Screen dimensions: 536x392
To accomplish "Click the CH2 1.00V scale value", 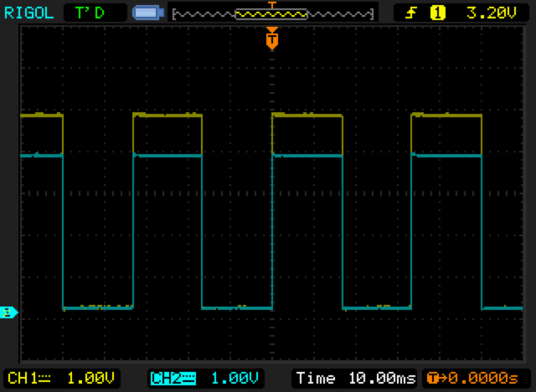I will [234, 379].
